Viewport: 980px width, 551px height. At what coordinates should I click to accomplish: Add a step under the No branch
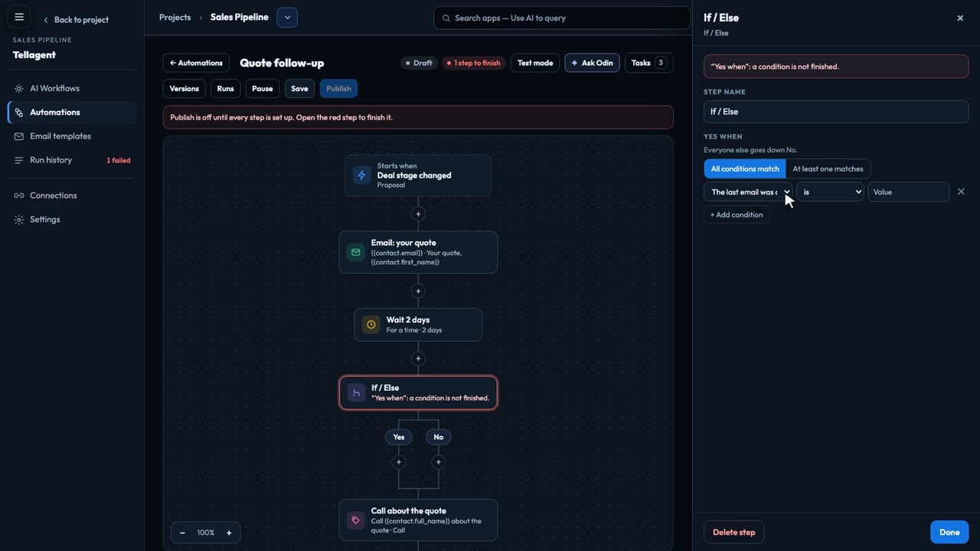coord(438,462)
